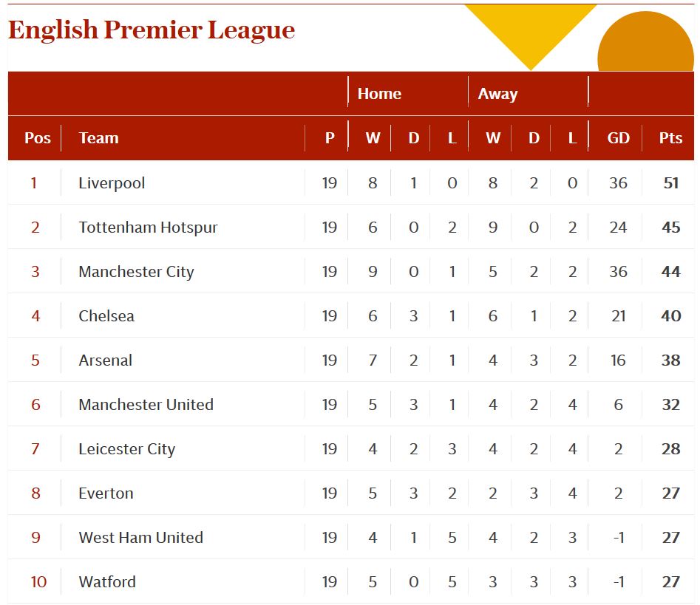The image size is (700, 605).
Task: Click the GD column header
Action: (618, 138)
